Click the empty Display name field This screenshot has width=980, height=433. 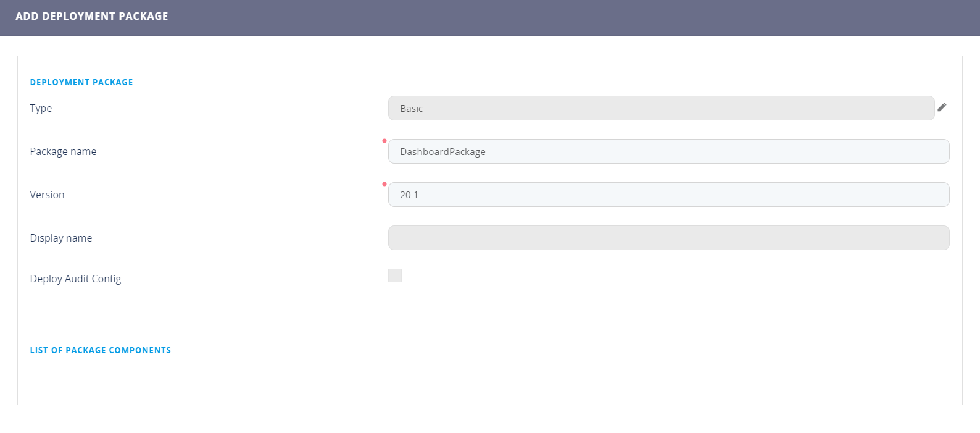(668, 238)
